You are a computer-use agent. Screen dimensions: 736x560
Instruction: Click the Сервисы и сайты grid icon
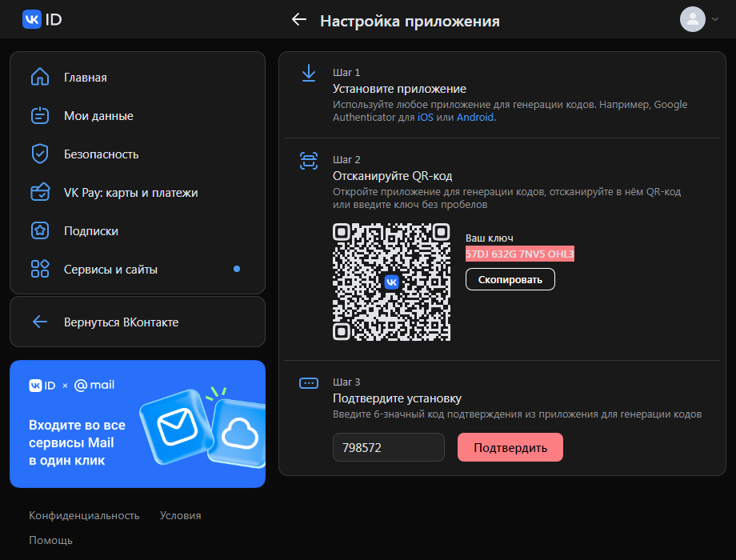tap(40, 269)
